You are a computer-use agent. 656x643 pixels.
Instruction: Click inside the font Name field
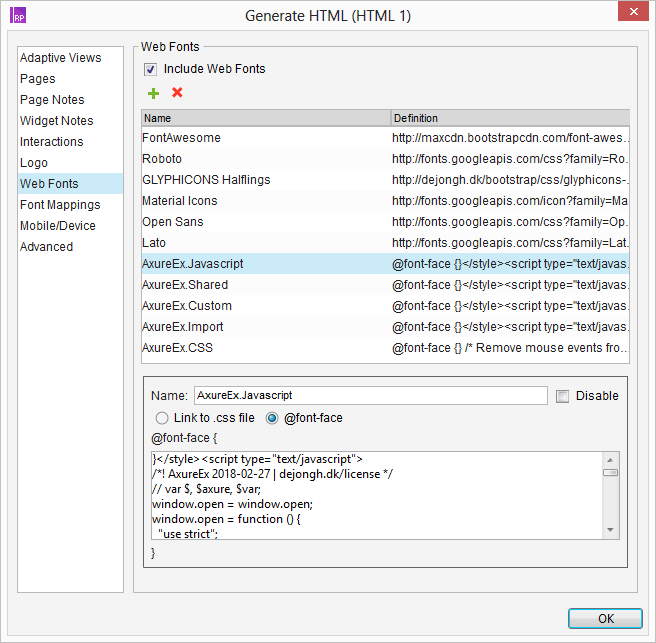coord(370,396)
